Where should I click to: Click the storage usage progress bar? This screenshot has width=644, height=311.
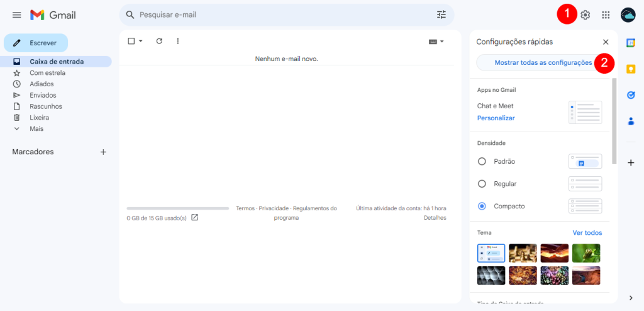[x=178, y=208]
